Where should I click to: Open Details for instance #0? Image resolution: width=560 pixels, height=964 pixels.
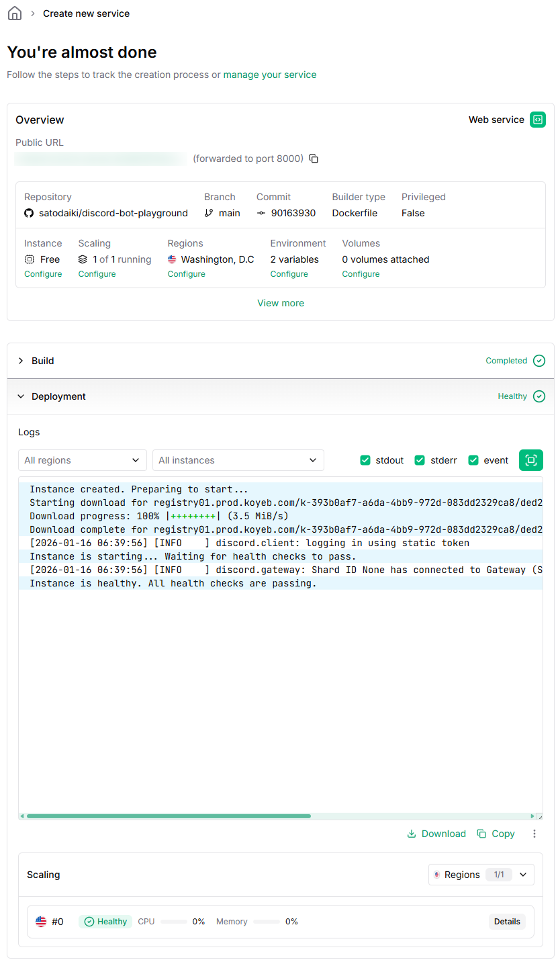[507, 922]
